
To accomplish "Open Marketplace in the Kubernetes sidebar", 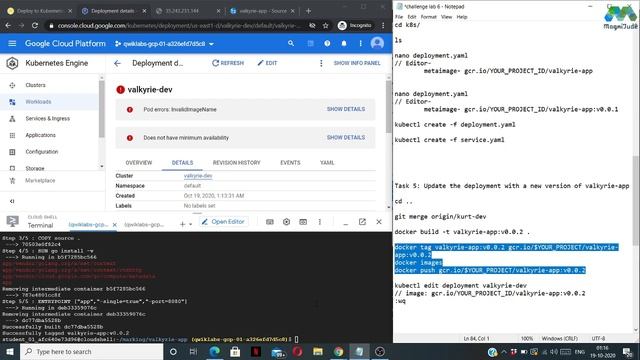I will click(x=40, y=180).
